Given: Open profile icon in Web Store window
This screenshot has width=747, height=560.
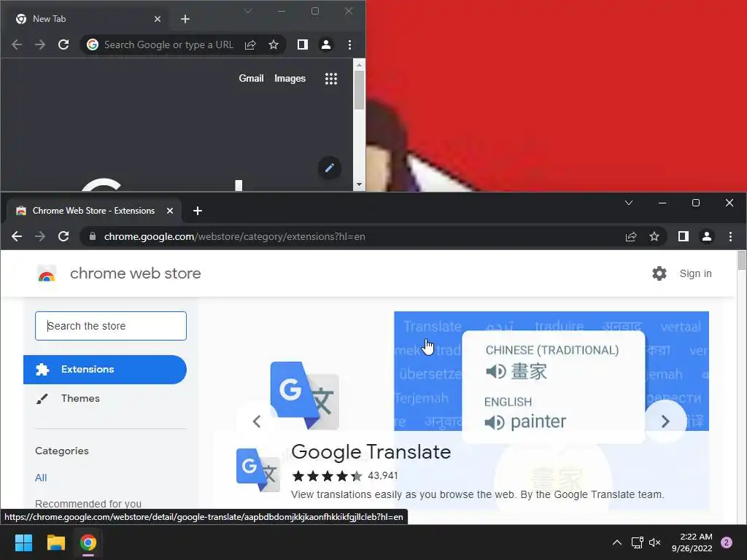Looking at the screenshot, I should coord(706,236).
